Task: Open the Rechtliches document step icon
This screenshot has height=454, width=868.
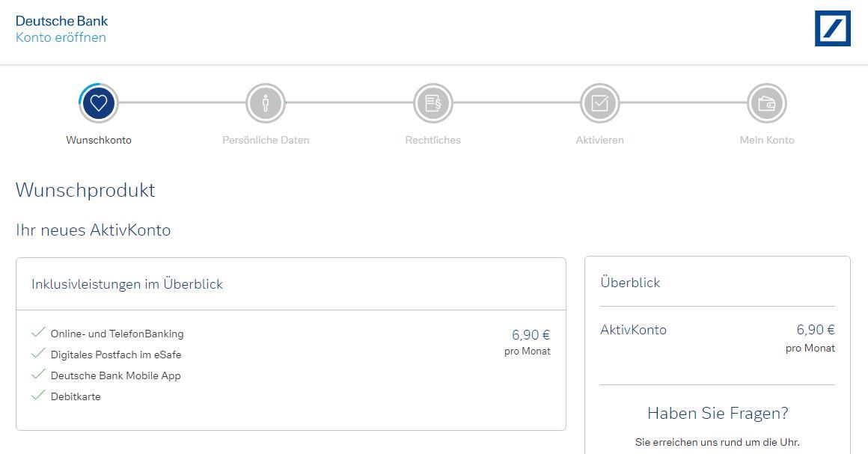Action: (433, 103)
